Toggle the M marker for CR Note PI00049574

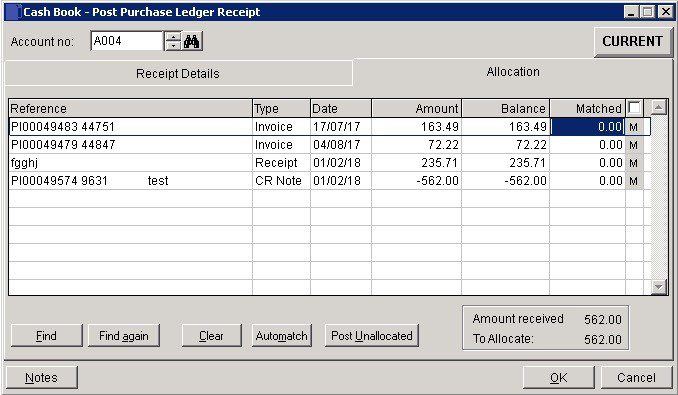click(633, 181)
